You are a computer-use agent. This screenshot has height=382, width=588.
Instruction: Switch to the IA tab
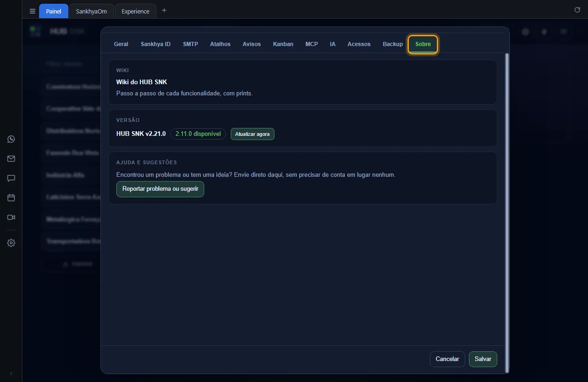tap(333, 44)
